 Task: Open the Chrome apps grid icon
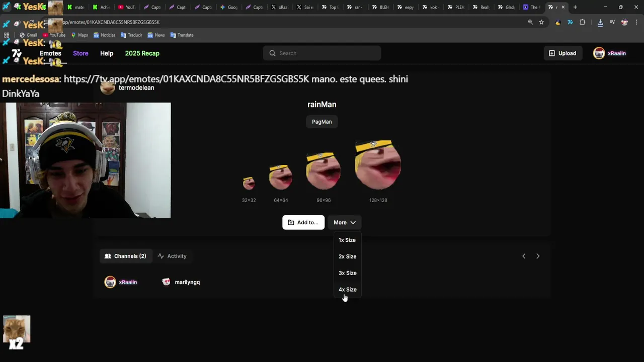(7, 35)
